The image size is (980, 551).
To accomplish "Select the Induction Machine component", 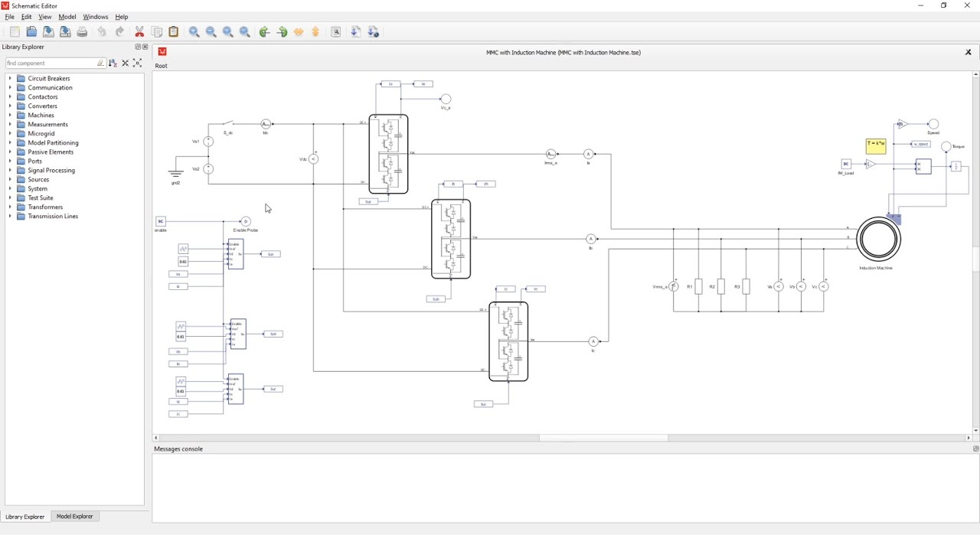I will click(x=879, y=240).
